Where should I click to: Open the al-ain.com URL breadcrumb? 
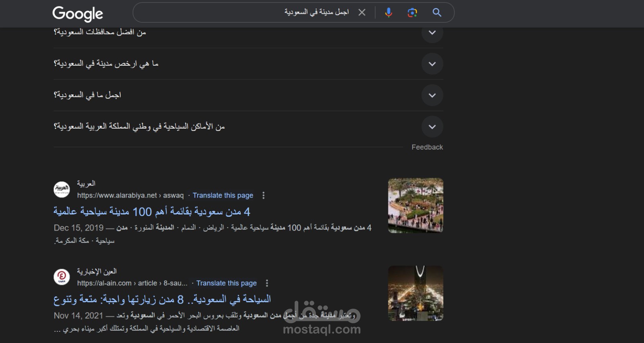tap(132, 283)
